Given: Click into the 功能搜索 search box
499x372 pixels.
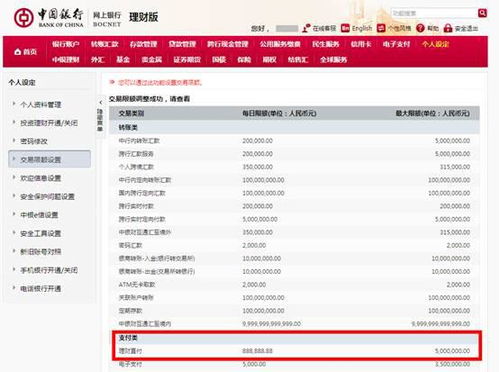Looking at the screenshot, I should [x=434, y=13].
